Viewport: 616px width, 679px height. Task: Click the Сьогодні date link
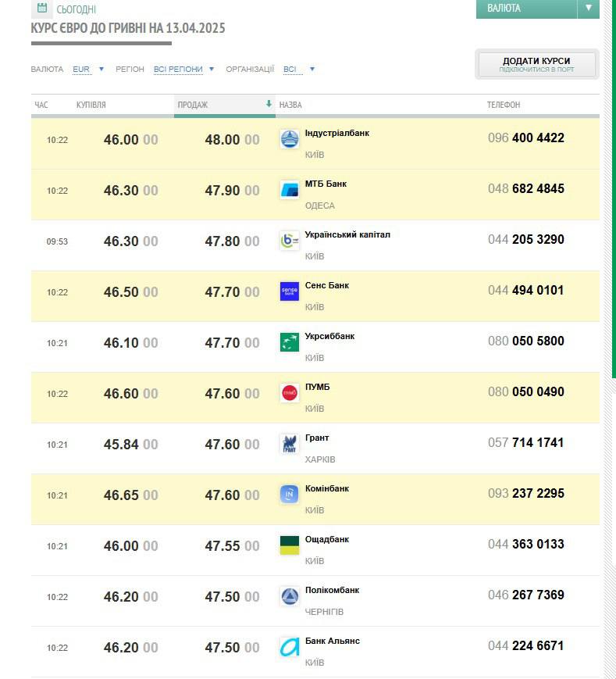pyautogui.click(x=77, y=9)
